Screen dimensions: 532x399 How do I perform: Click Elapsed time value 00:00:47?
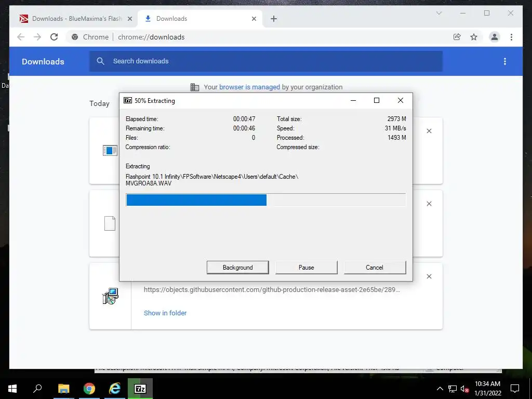[244, 119]
